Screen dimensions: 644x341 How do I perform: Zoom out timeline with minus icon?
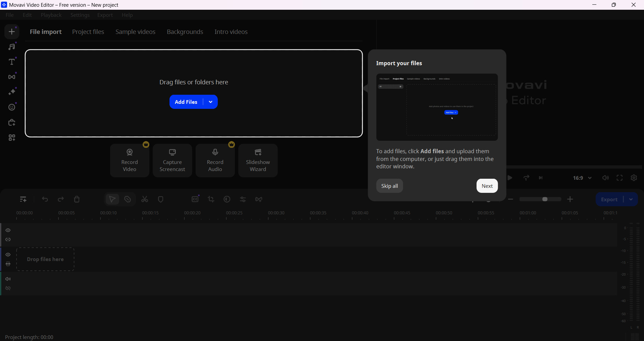(510, 200)
